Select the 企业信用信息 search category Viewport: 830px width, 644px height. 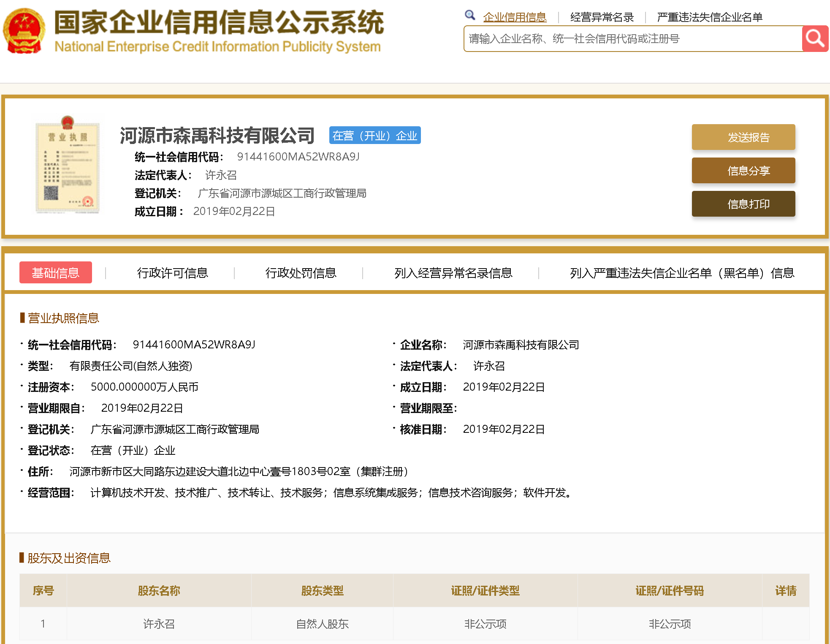[515, 17]
